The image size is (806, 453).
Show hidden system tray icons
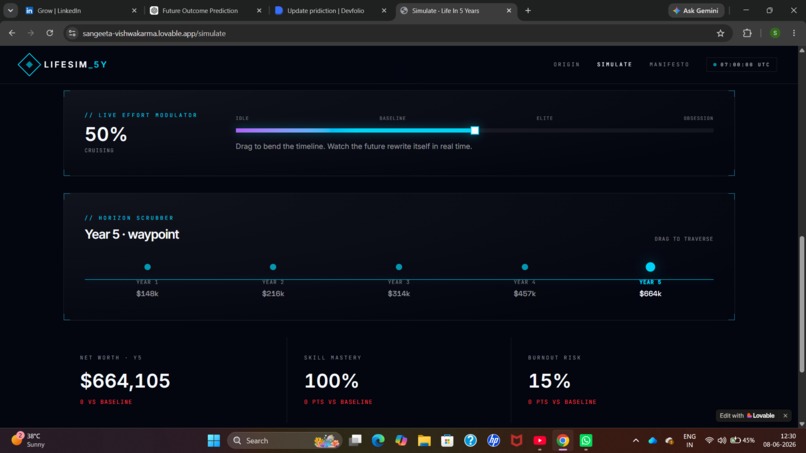(636, 441)
